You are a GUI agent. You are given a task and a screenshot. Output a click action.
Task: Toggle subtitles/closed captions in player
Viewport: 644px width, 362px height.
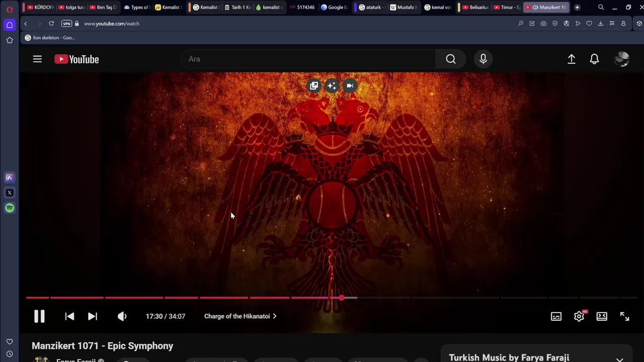tap(556, 316)
